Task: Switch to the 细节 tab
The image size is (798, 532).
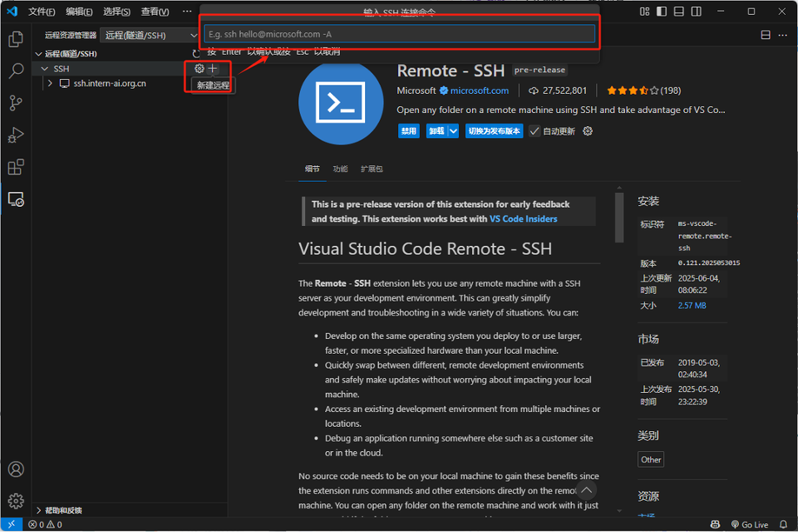Action: [312, 169]
